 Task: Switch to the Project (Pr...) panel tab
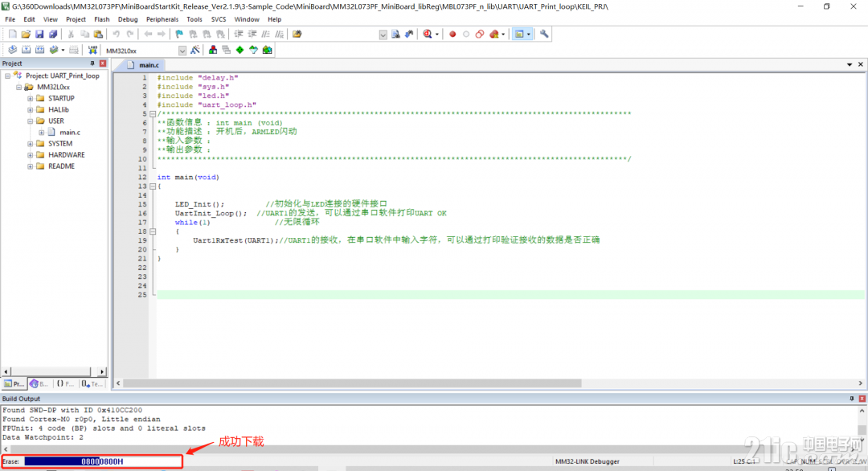click(14, 383)
